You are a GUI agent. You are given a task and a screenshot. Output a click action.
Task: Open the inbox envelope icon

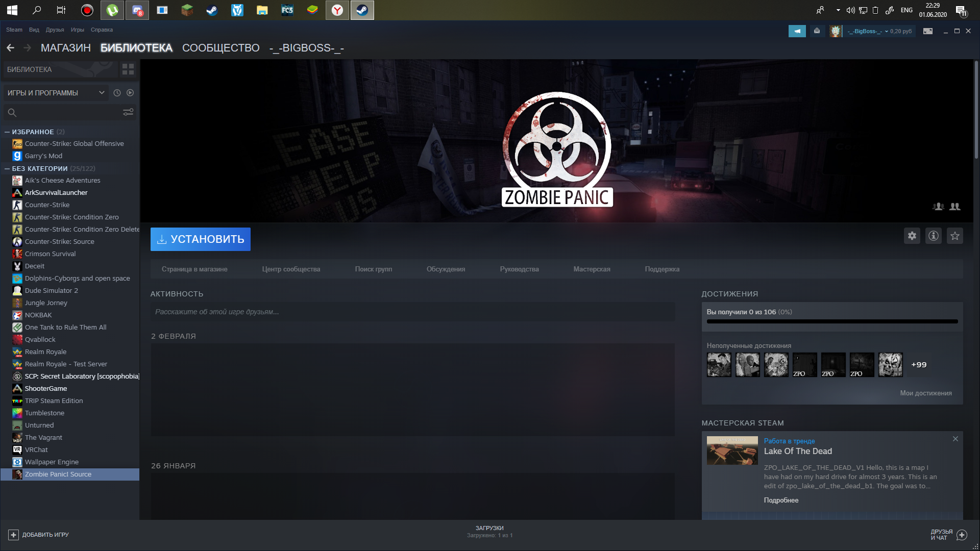817,31
